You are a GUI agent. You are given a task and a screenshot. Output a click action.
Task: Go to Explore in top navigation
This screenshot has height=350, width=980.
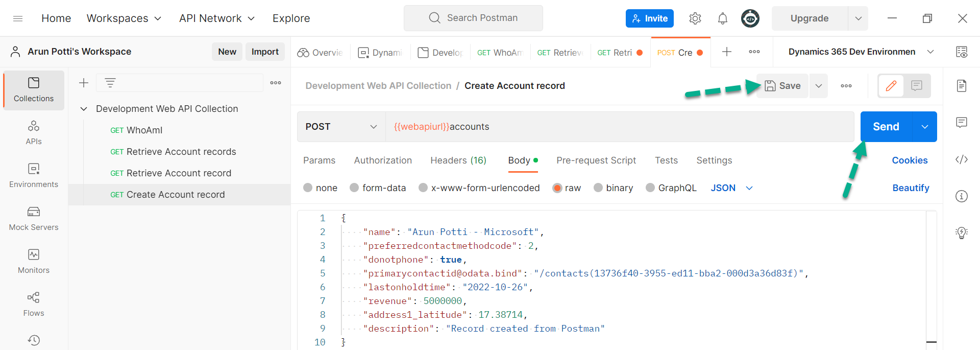[291, 18]
